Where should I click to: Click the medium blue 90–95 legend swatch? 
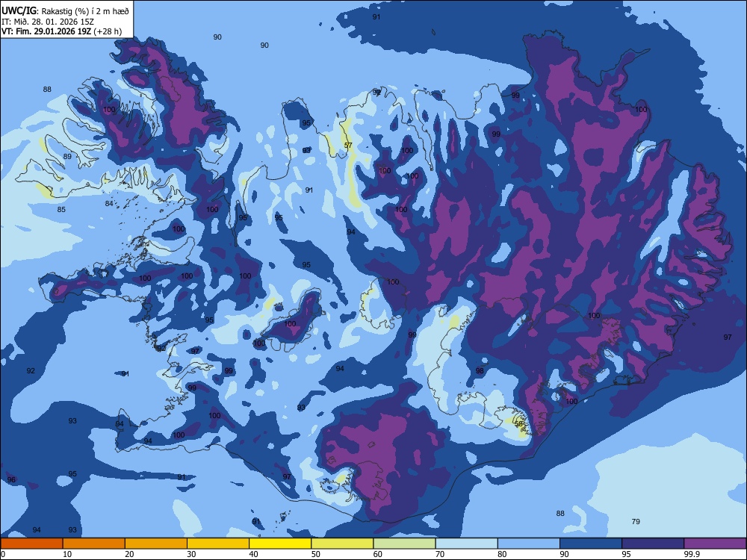click(x=591, y=544)
